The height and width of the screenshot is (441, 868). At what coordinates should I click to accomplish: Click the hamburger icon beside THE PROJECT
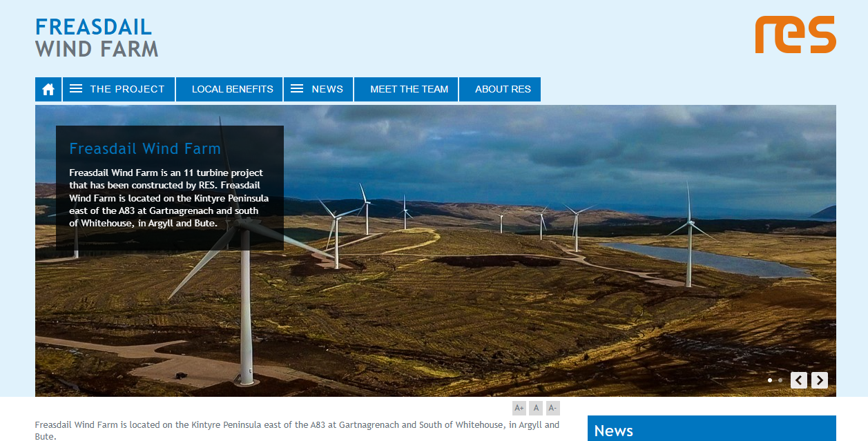(75, 88)
